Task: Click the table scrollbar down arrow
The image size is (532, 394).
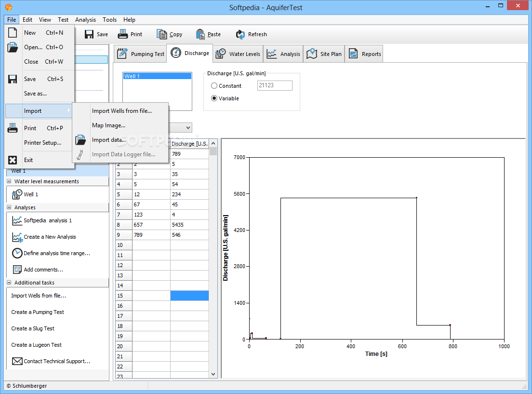Action: (x=213, y=374)
